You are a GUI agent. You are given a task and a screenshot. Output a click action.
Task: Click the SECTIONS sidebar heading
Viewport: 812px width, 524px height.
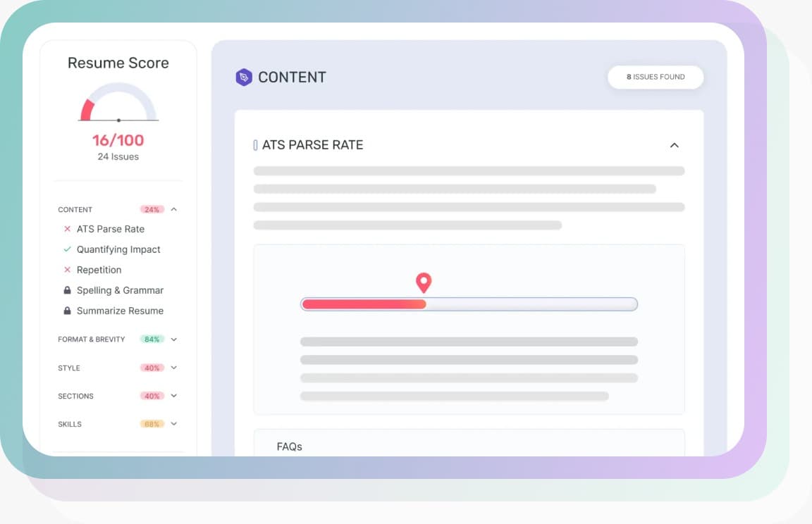[x=75, y=396]
